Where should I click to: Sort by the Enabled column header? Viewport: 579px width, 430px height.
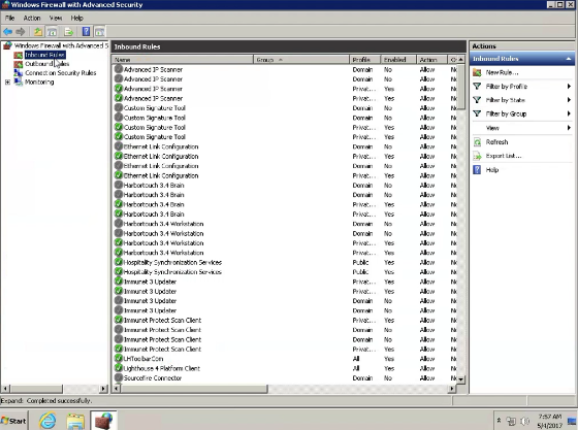coord(398,59)
